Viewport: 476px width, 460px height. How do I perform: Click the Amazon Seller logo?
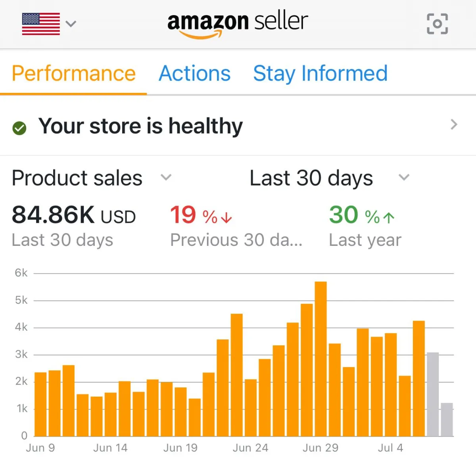(x=238, y=25)
